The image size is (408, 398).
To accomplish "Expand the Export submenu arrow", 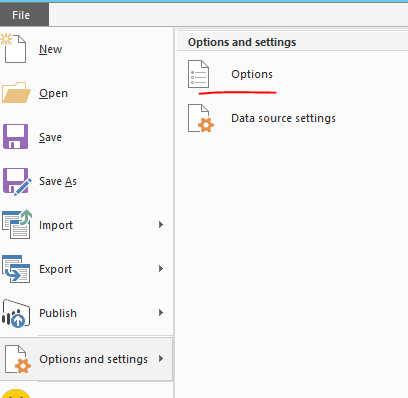I will tap(161, 269).
